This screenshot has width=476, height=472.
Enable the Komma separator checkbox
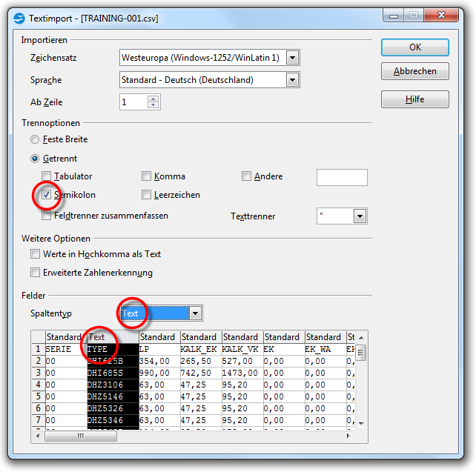point(146,176)
